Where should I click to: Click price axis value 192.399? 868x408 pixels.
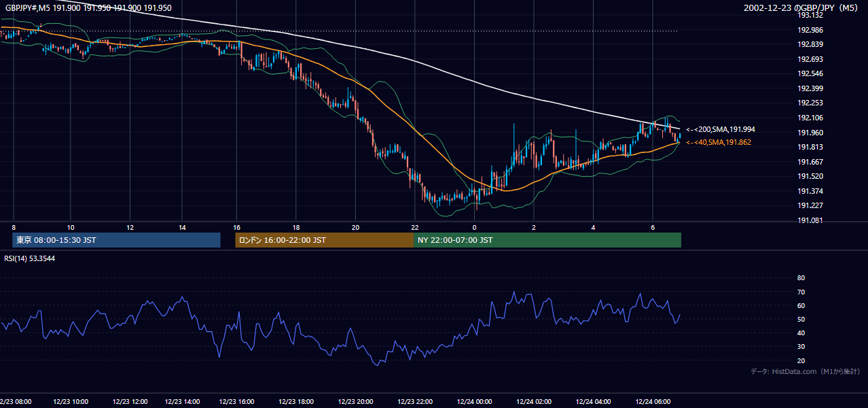click(810, 88)
